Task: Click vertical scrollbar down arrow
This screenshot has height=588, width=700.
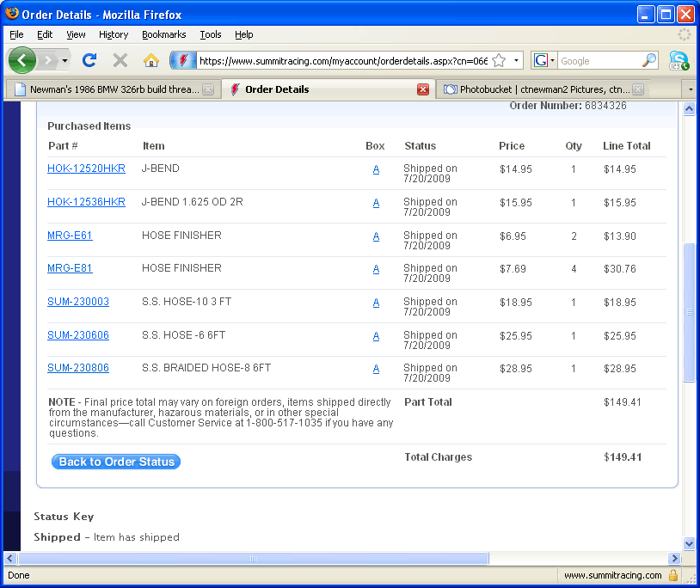Action: [689, 543]
